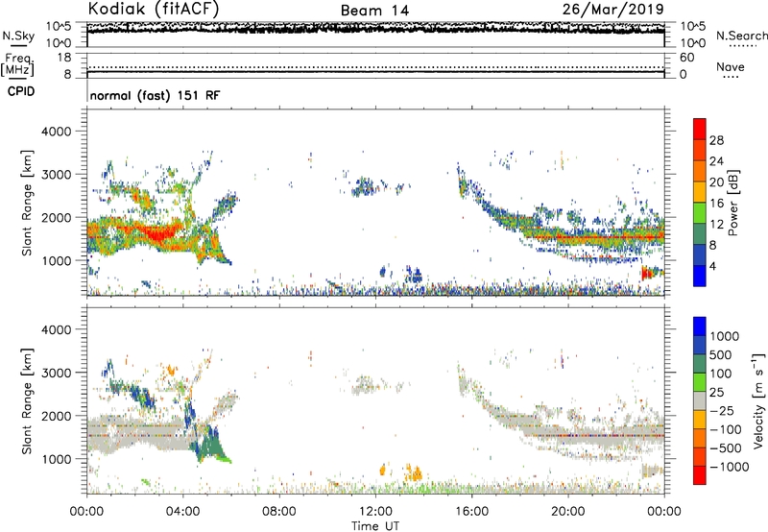Click the "-25" label on velocity scale
Screen dimensions: 768x532
[x=723, y=410]
